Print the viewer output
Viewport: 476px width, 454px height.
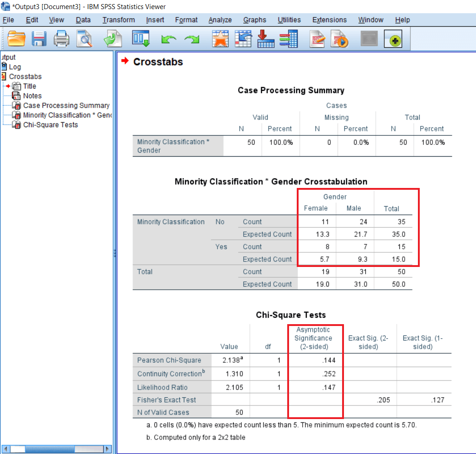pos(61,39)
